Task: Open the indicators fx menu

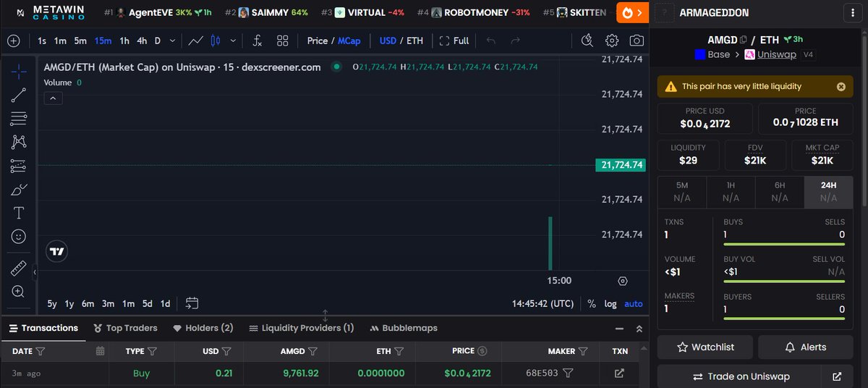Action: (x=258, y=41)
